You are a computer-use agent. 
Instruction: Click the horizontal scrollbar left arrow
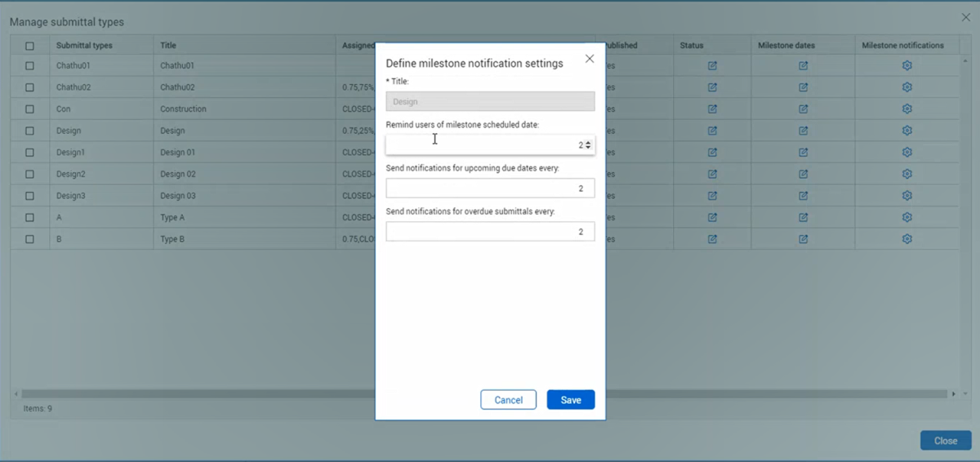(x=16, y=393)
